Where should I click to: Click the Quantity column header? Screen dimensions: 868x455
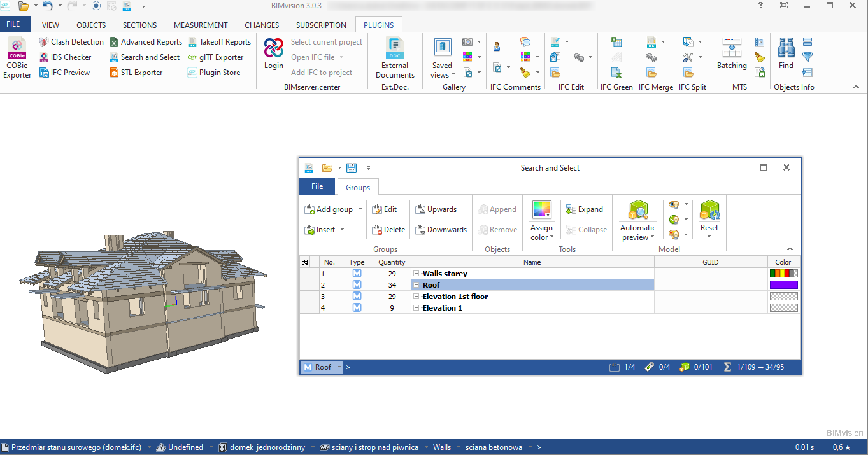pyautogui.click(x=392, y=262)
